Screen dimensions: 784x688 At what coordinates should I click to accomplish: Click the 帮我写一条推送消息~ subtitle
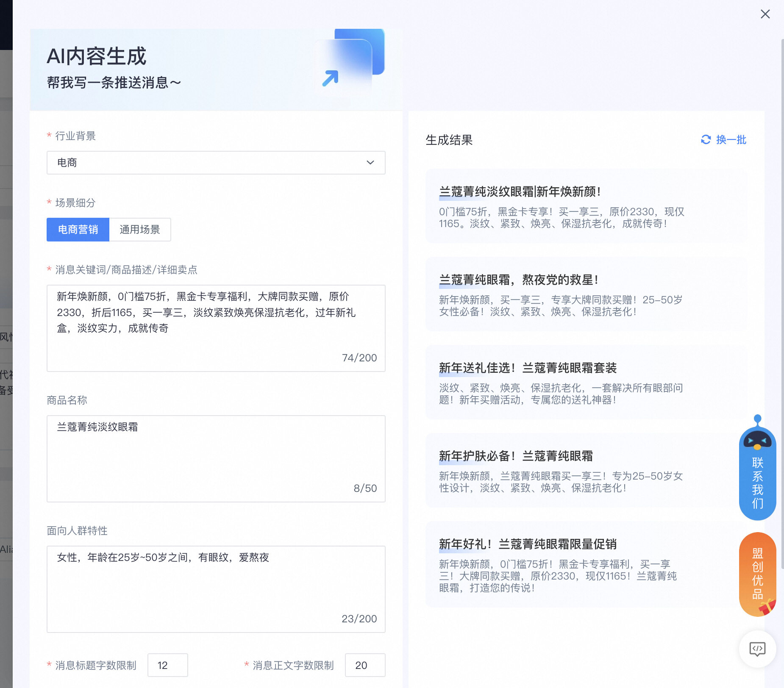(x=114, y=83)
